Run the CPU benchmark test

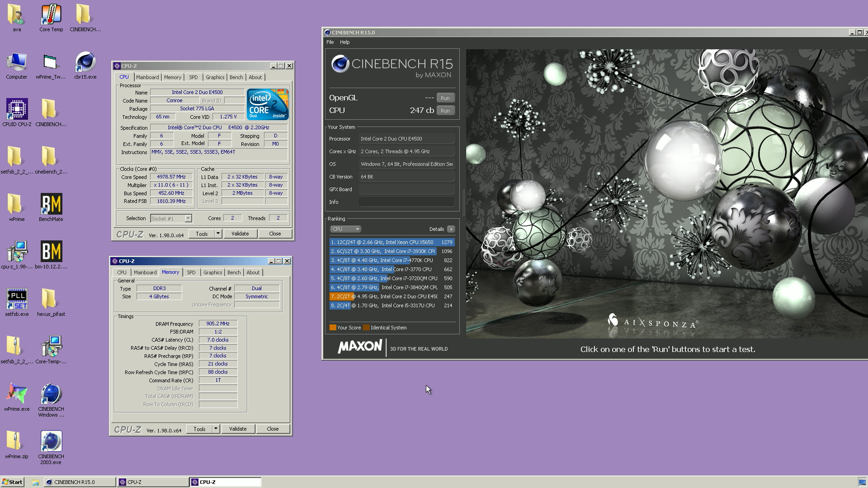pos(445,111)
